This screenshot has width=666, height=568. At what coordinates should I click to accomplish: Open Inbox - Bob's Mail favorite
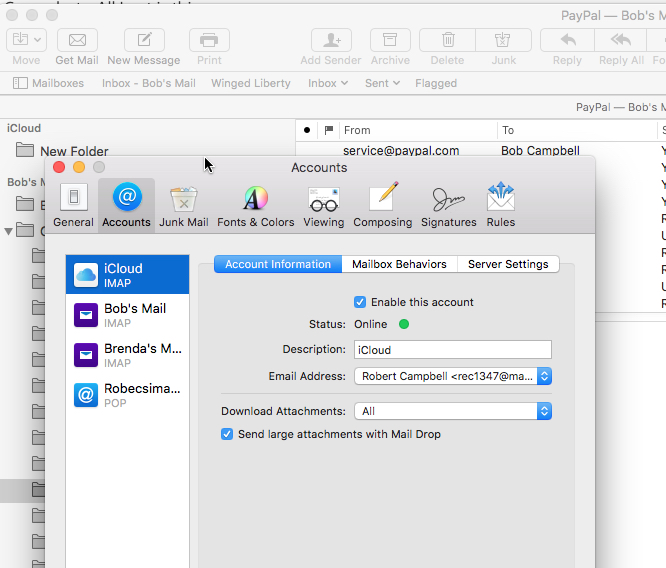149,83
